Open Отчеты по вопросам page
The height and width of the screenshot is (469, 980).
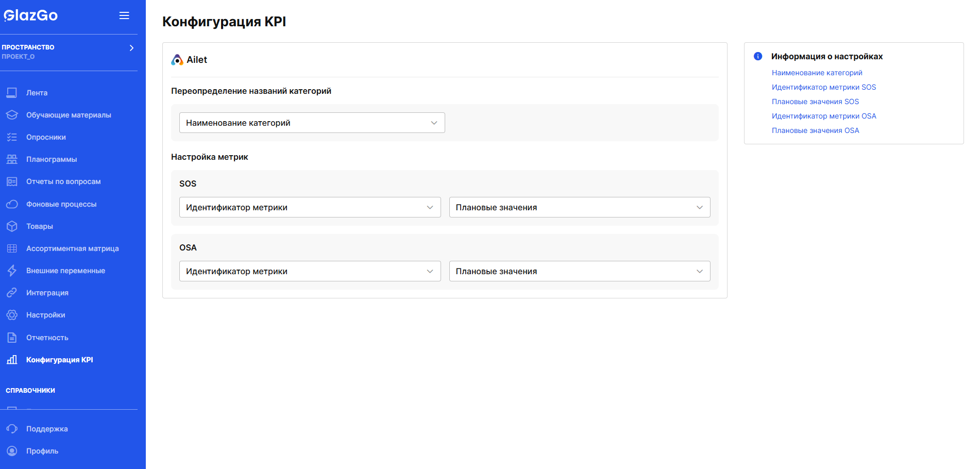63,181
